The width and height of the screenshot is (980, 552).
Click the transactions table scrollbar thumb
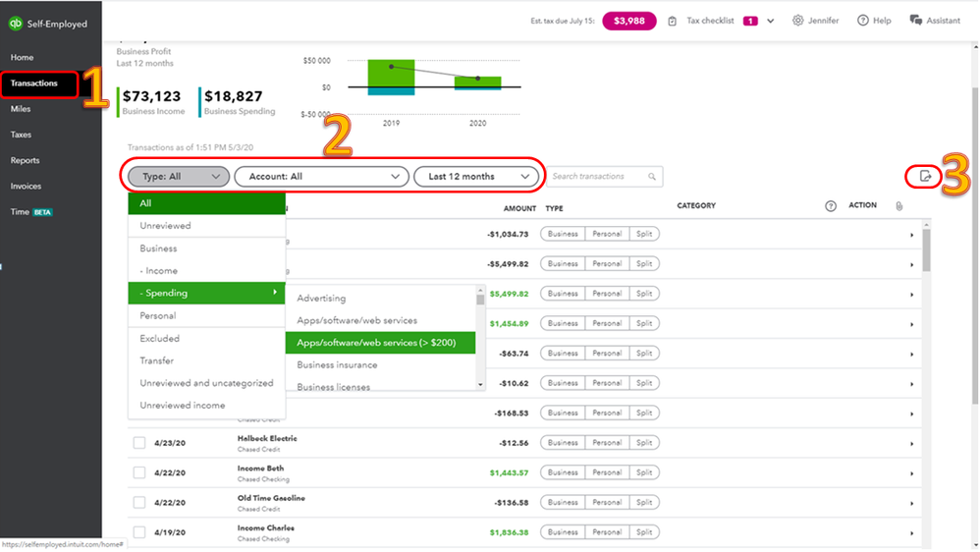click(x=927, y=250)
